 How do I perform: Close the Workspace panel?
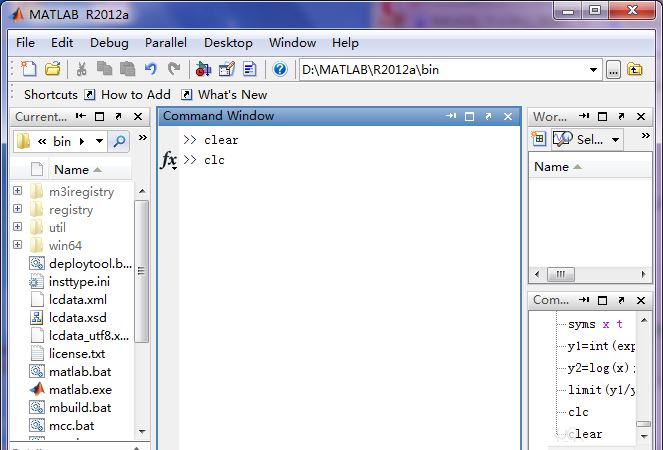point(641,117)
